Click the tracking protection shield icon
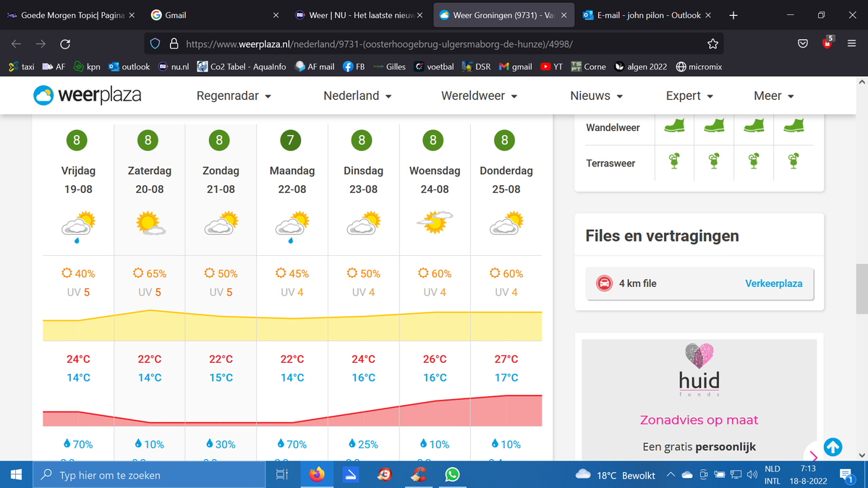 tap(156, 44)
